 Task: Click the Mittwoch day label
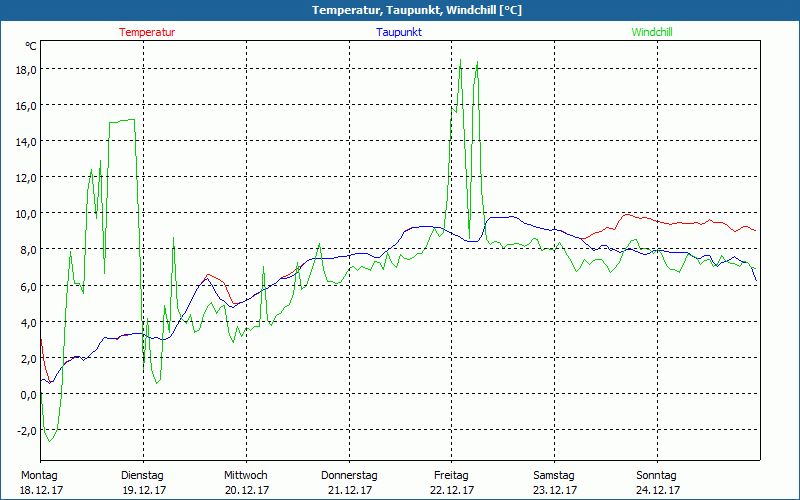(x=245, y=475)
